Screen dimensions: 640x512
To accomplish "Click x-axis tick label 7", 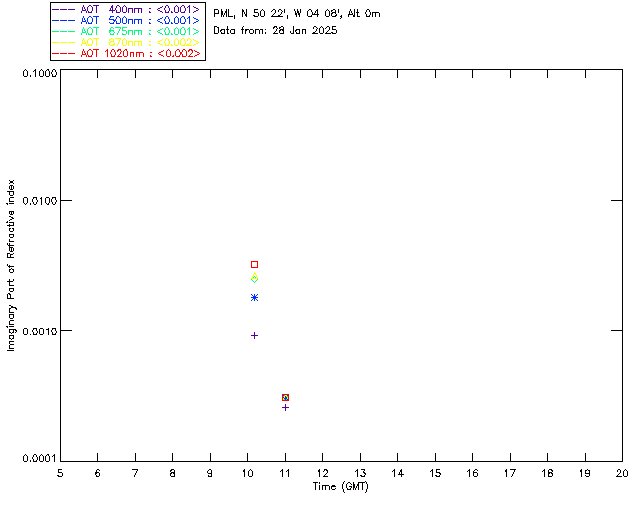I will click(135, 473).
